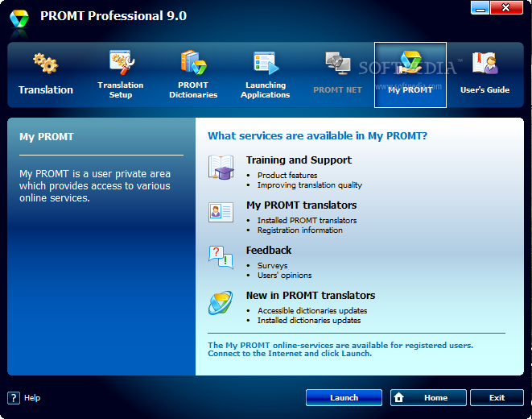Viewport: 532px width, 419px height.
Task: Click Accessible dictionaries updates bullet
Action: tap(312, 311)
